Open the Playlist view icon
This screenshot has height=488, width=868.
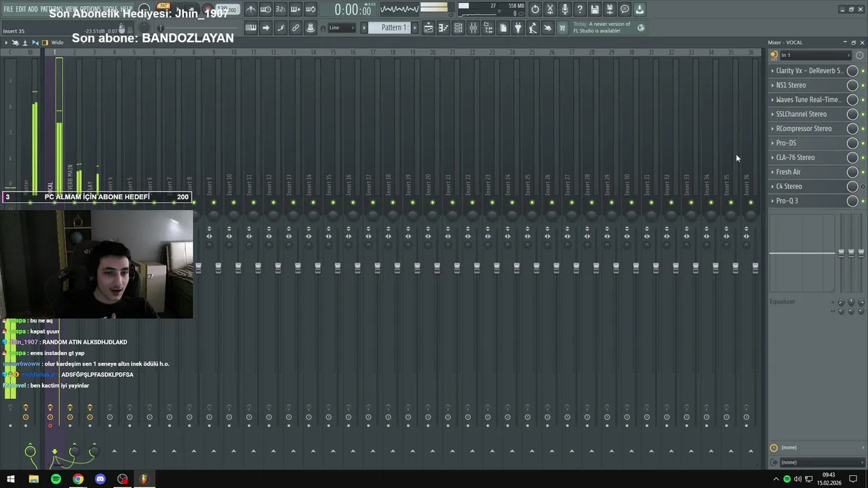coord(429,28)
